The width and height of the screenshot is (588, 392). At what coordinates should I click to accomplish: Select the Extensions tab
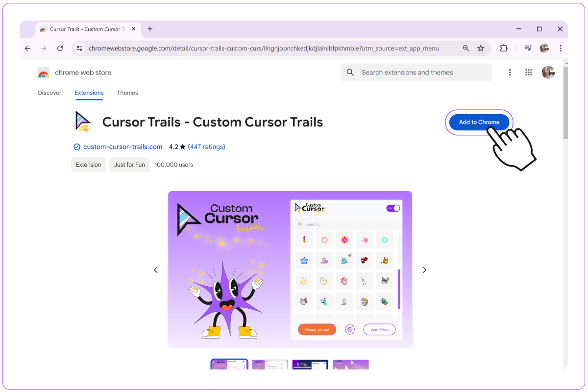(x=89, y=93)
